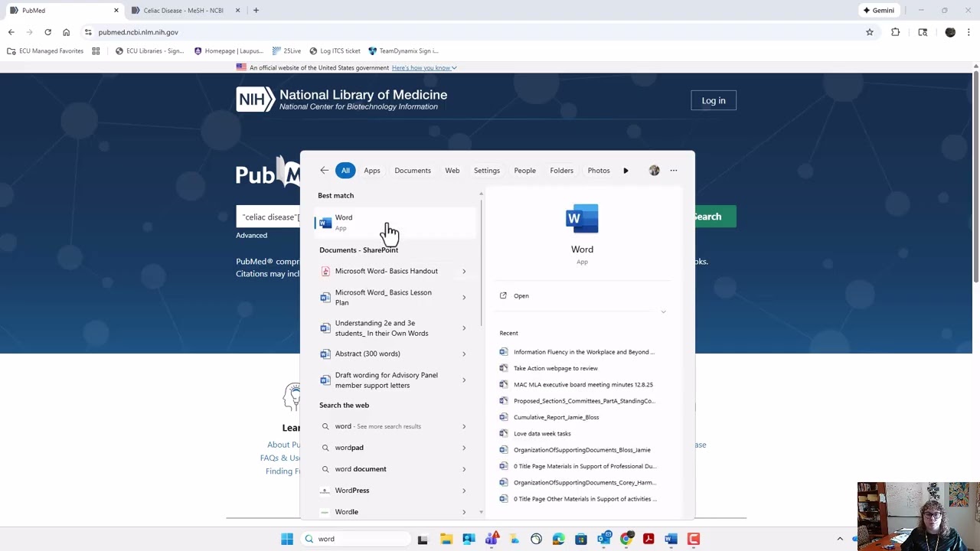The image size is (980, 551).
Task: Click the back arrow in the search panel
Action: click(324, 171)
